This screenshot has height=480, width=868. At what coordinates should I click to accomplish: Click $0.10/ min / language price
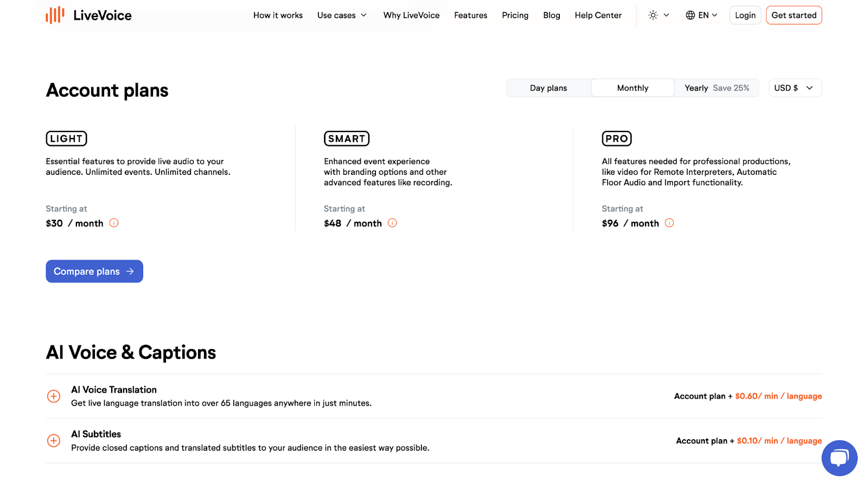[780, 441]
